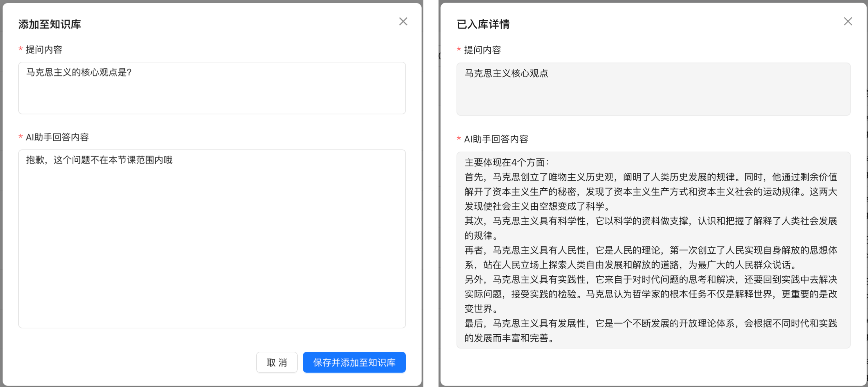This screenshot has height=387, width=868.
Task: Click the 提问内容 field in 添加至知识库 dialog
Action: click(212, 88)
